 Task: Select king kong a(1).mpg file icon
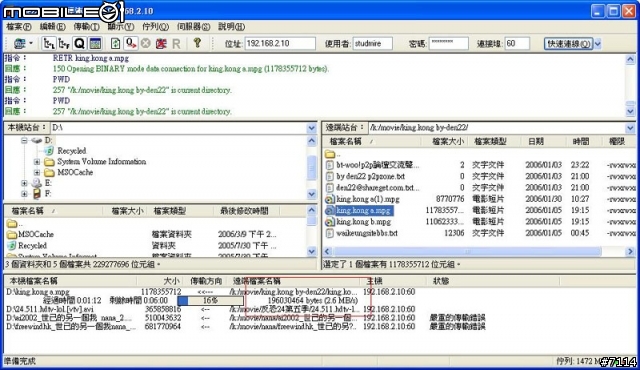(330, 199)
